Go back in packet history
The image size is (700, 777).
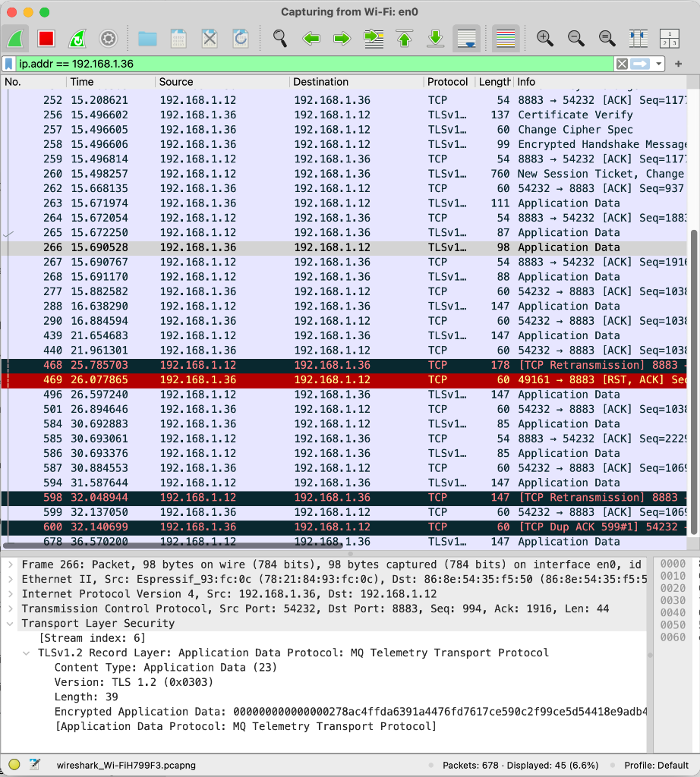311,38
